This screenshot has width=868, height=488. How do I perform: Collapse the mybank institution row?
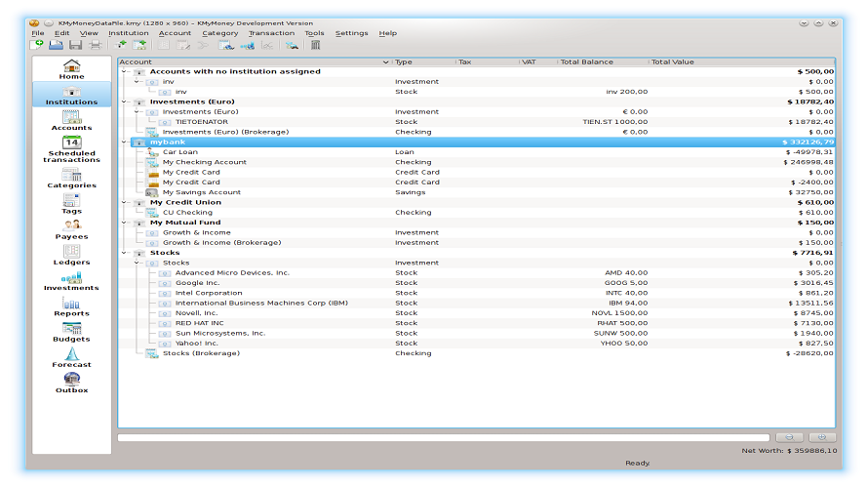pyautogui.click(x=124, y=142)
